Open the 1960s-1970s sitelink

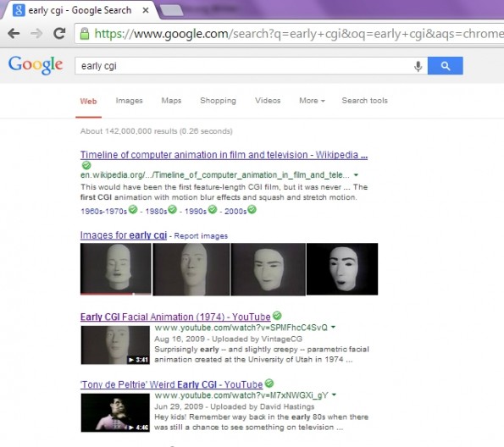click(103, 211)
